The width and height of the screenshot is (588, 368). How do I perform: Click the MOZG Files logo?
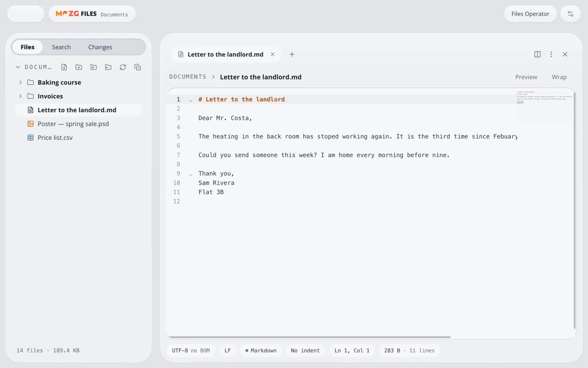tap(76, 14)
